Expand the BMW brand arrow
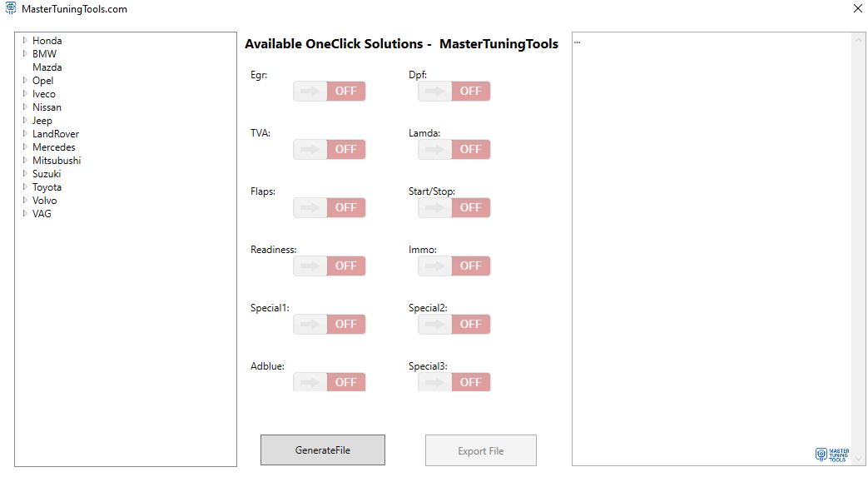 pyautogui.click(x=25, y=53)
